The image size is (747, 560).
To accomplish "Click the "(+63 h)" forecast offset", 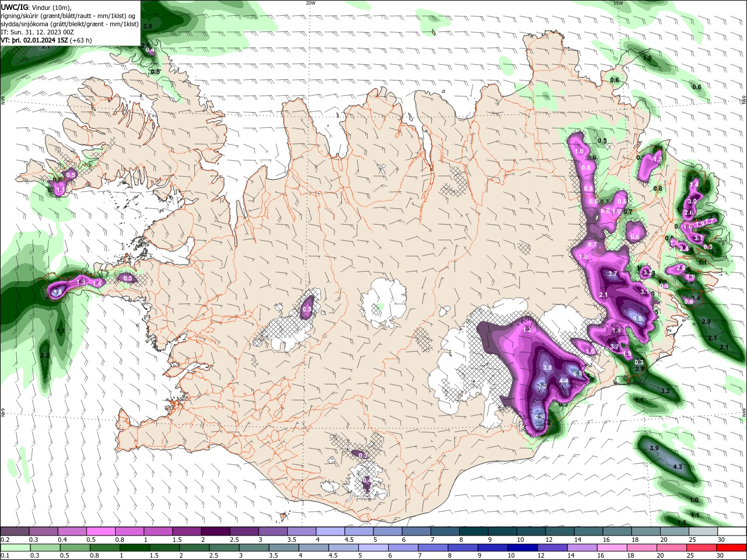I will tap(81, 40).
